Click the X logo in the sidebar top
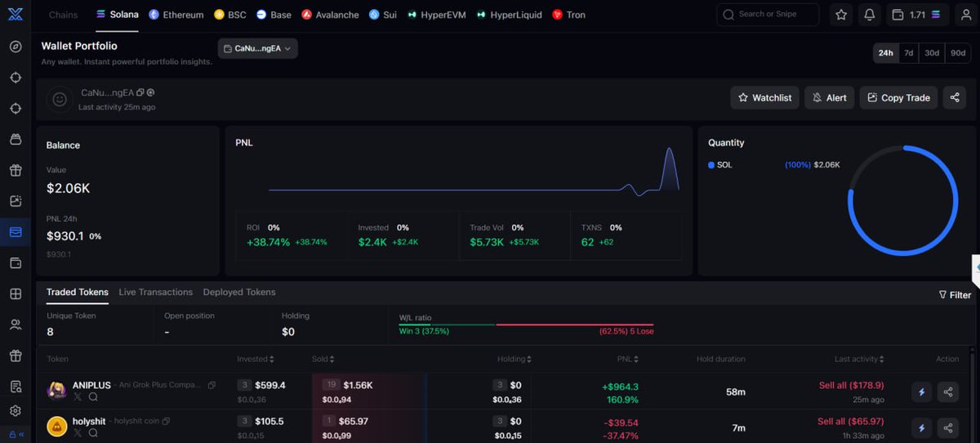Screen dimensions: 980x443 [16, 15]
